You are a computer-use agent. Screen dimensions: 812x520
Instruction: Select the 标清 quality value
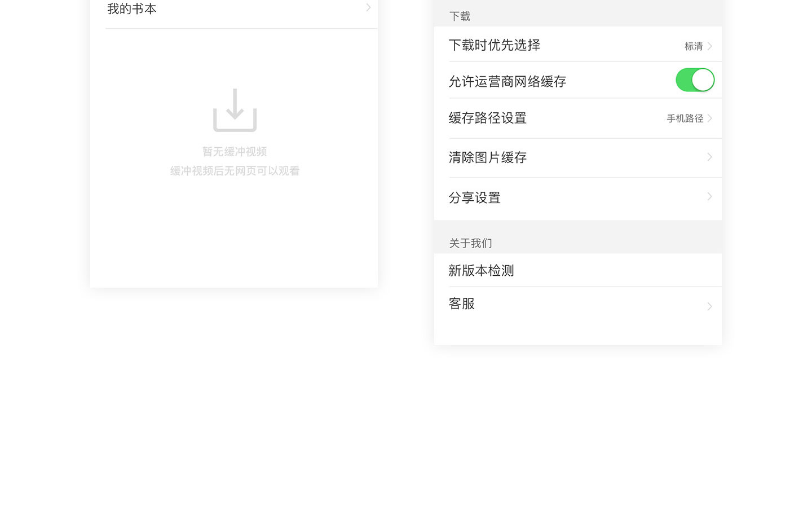(x=693, y=46)
